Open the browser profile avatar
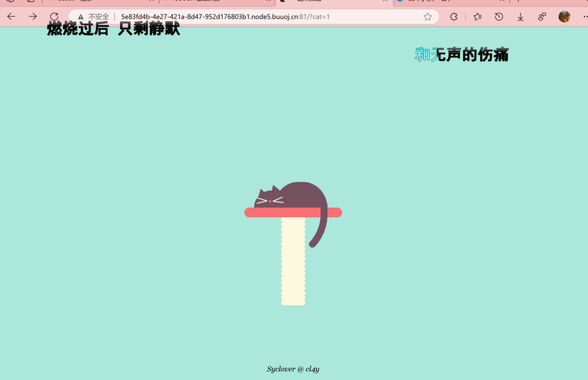The image size is (588, 380). 565,16
